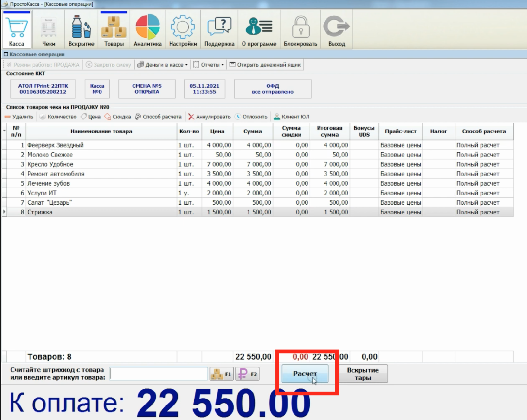Click the Бонусы UDS column header
Screen dimensions: 527x420
(x=364, y=131)
